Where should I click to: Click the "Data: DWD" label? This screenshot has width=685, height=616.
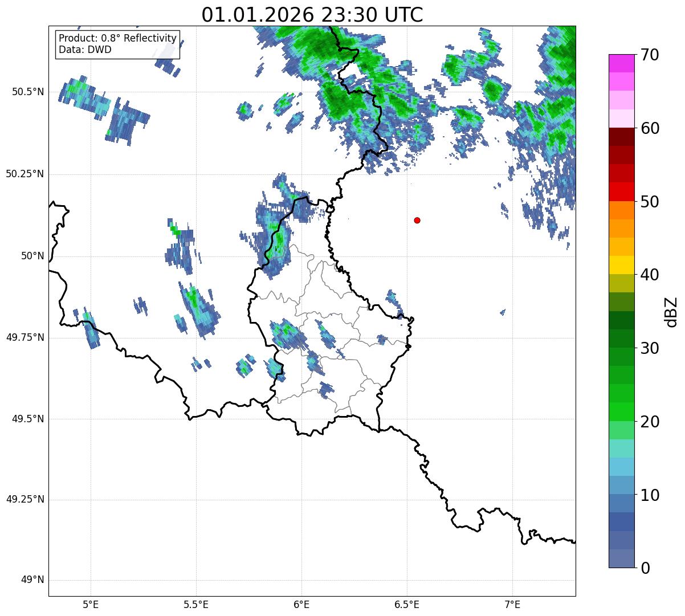coord(85,50)
